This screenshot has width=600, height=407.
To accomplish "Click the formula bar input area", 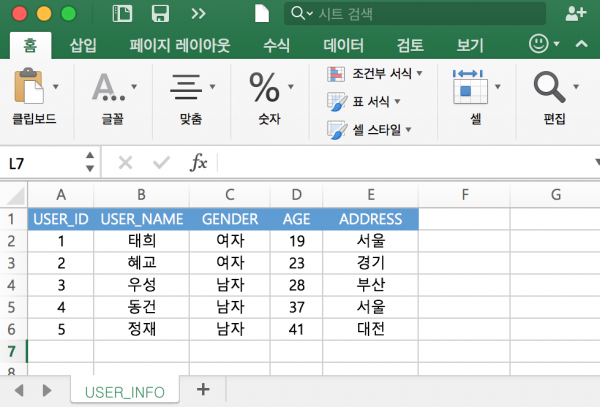I will pos(406,163).
